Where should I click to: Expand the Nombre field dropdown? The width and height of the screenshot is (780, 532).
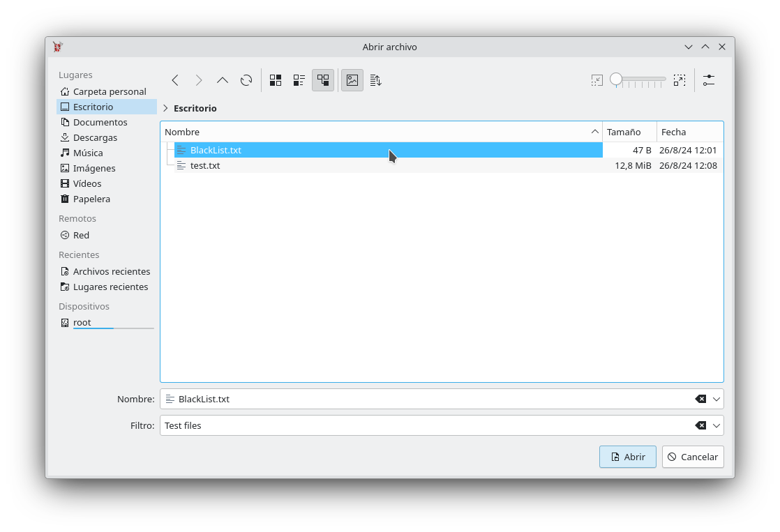717,399
